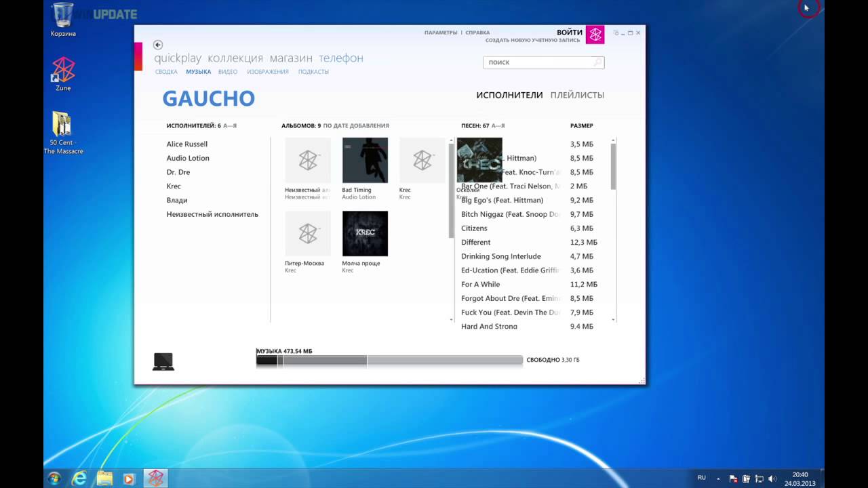Select Неизвестный исполнитель in artists list
This screenshot has width=868, height=488.
(212, 215)
